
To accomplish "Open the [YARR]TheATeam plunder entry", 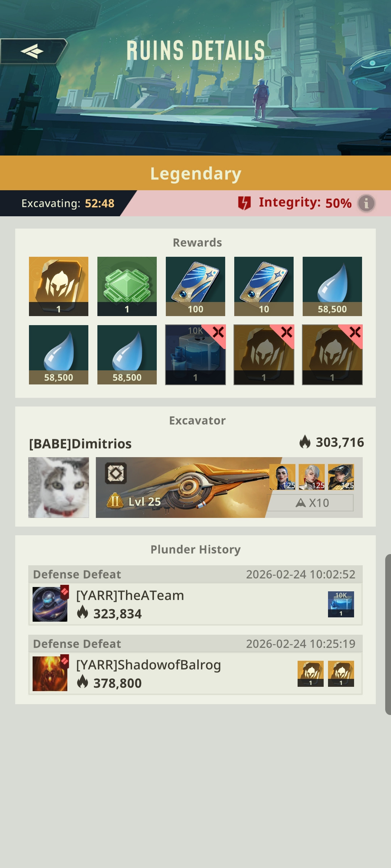I will point(195,604).
